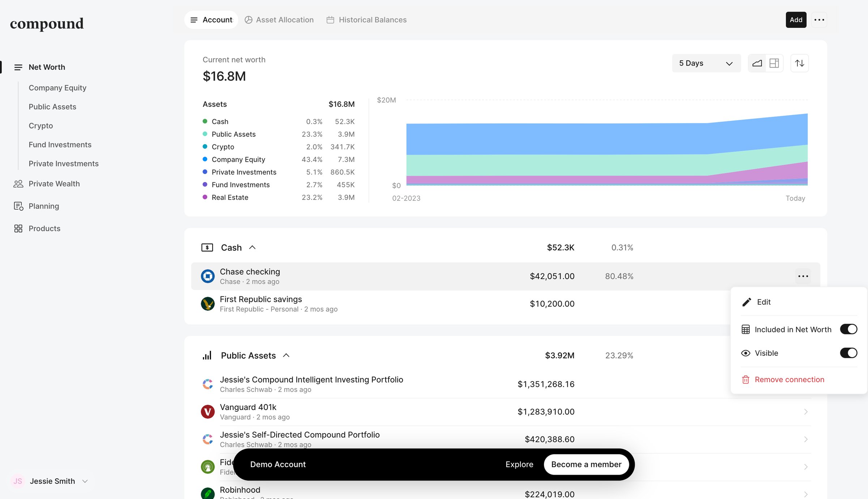Click the Visible eye icon

click(x=746, y=353)
